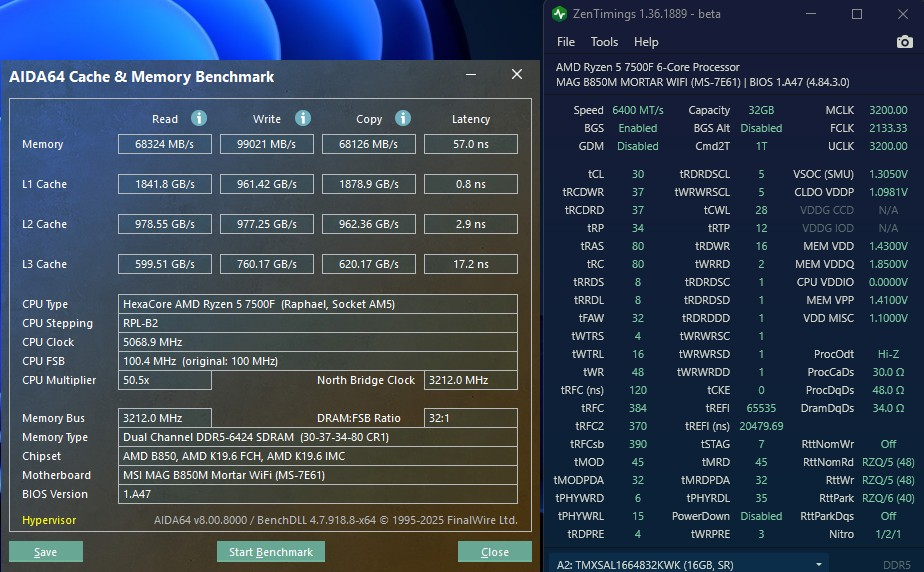Click the Capacity value 32GB
The width and height of the screenshot is (924, 572).
pyautogui.click(x=761, y=110)
